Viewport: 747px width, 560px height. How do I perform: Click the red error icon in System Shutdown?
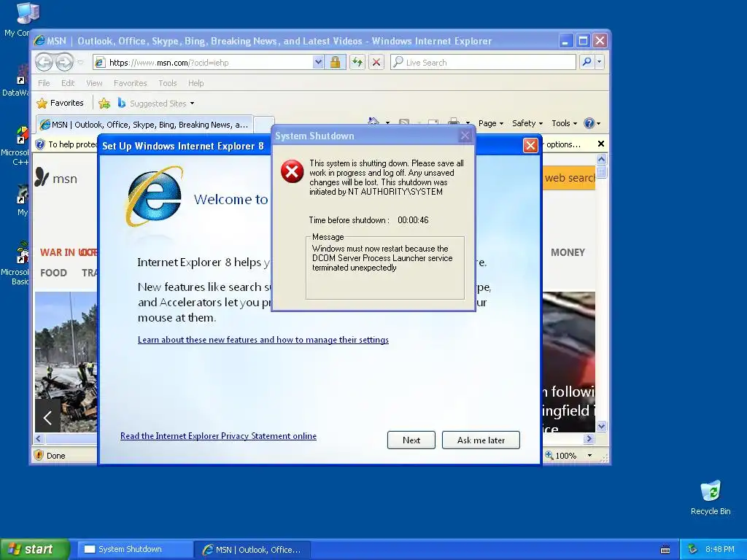(292, 171)
